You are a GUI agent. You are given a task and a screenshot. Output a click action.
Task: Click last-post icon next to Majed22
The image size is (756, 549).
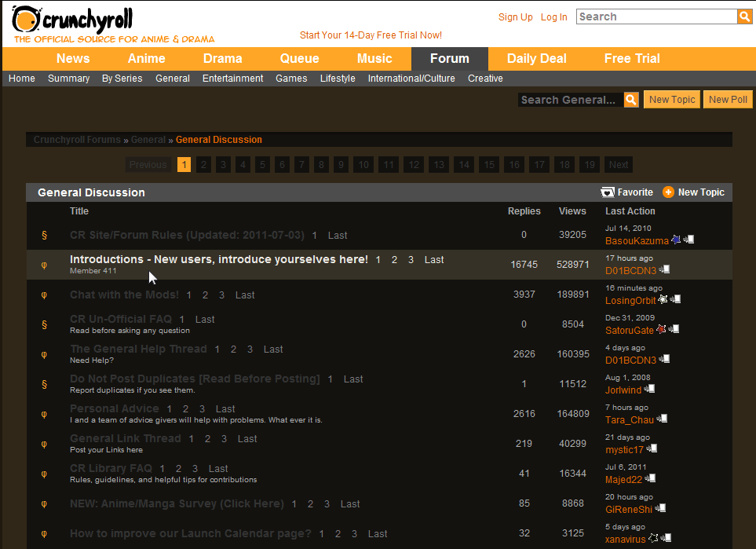pos(650,478)
